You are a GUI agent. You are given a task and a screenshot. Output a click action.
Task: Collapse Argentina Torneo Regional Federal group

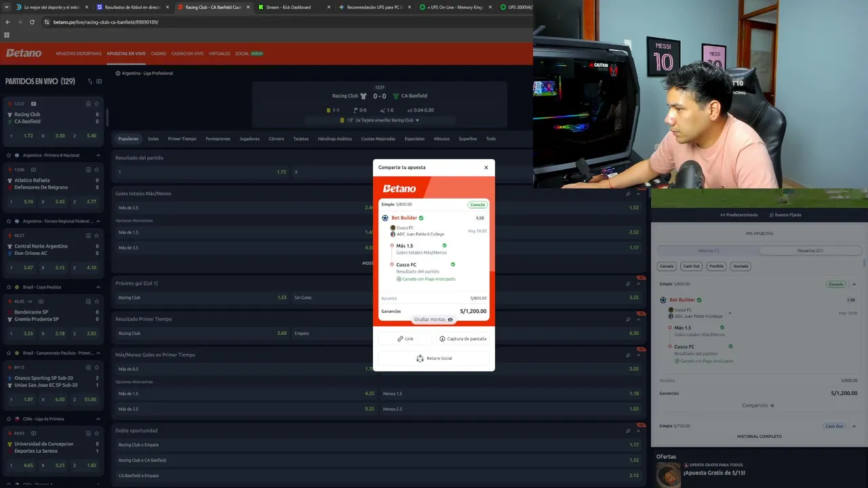[x=98, y=221]
